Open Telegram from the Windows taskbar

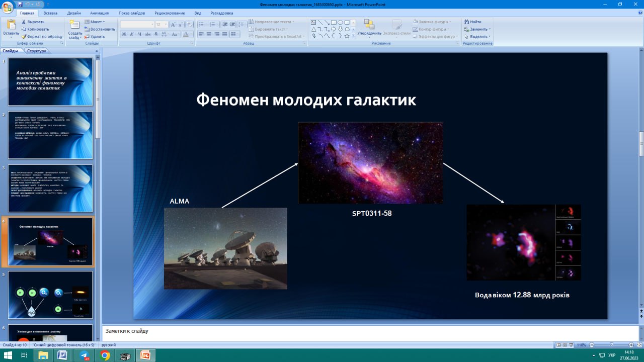tap(84, 355)
